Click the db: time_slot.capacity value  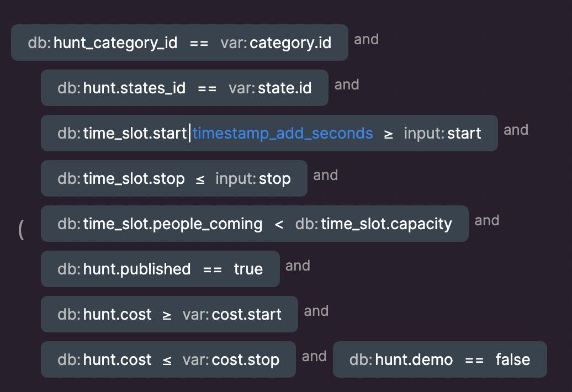point(374,224)
